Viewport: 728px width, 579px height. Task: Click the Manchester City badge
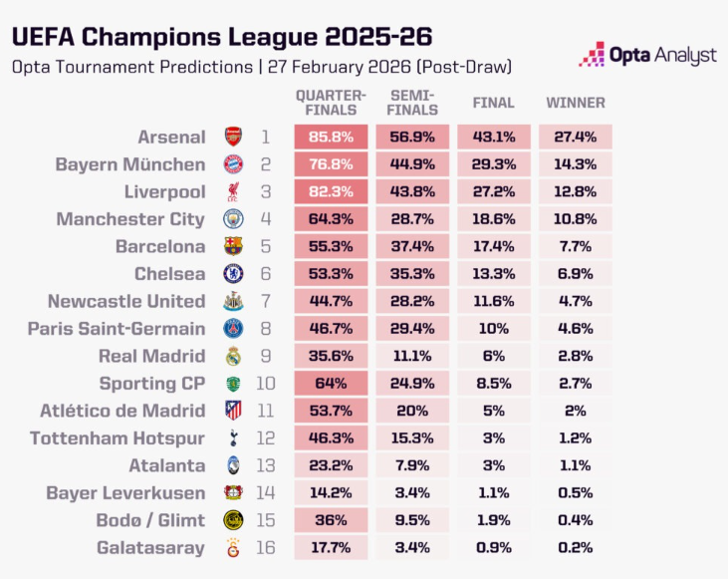[x=232, y=219]
